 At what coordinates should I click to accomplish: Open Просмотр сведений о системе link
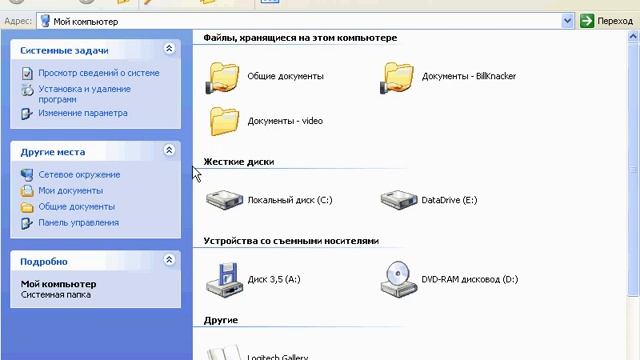coord(99,73)
